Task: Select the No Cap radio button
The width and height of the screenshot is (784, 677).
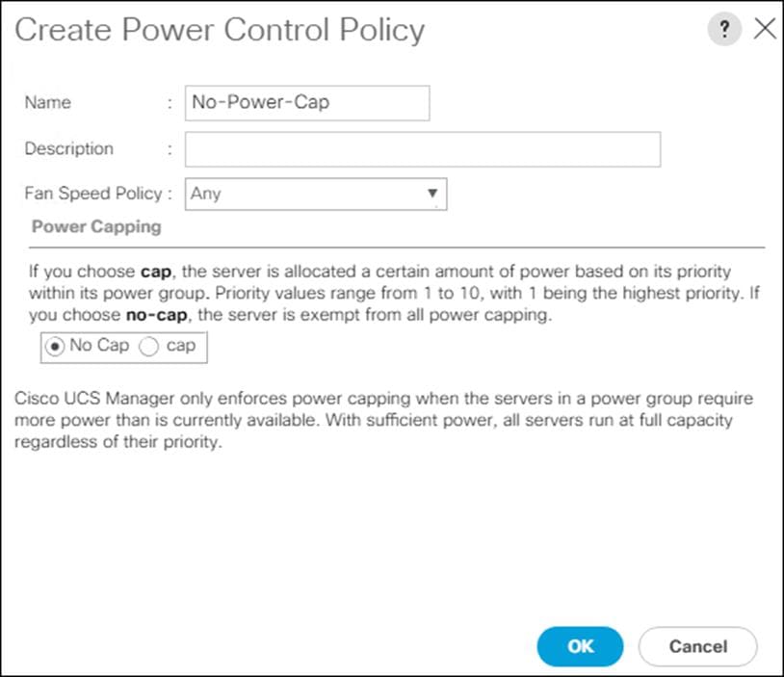Action: [57, 347]
